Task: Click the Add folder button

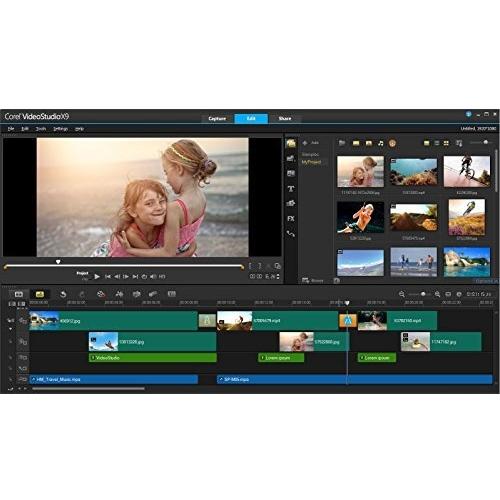Action: click(311, 143)
